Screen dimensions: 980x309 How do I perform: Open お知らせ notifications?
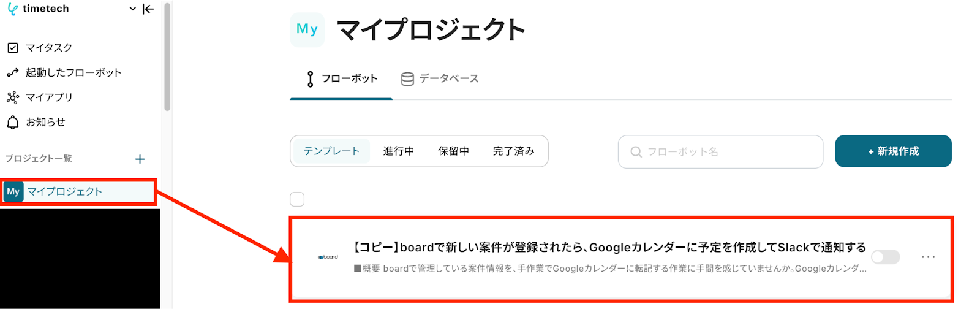45,122
